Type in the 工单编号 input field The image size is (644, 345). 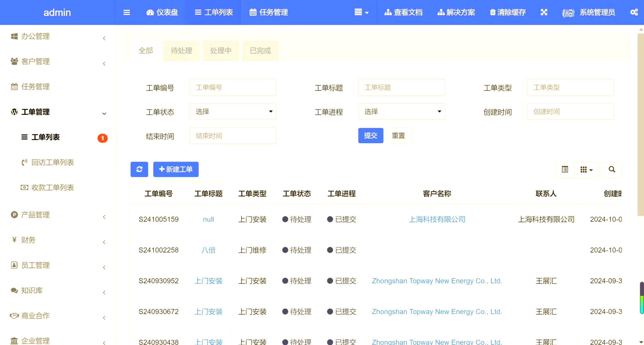233,87
